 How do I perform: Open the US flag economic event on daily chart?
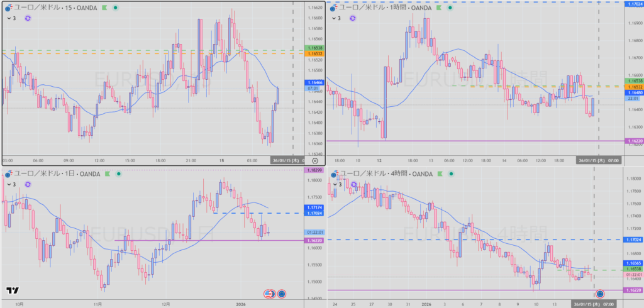(268, 294)
